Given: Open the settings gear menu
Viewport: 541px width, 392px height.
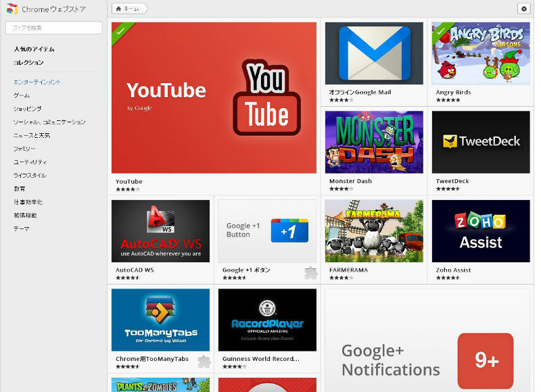Looking at the screenshot, I should [523, 9].
